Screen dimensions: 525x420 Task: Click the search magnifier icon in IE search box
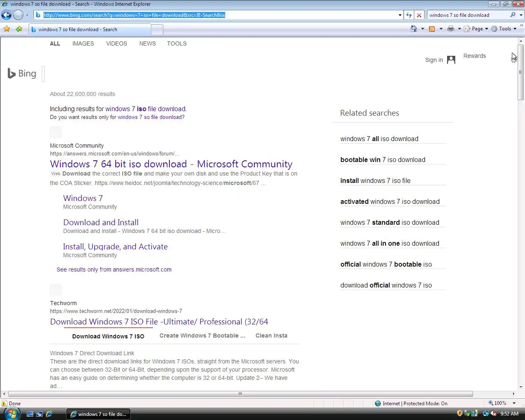[x=513, y=15]
